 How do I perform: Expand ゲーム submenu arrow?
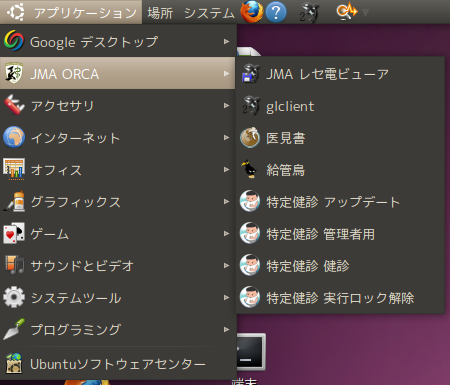pyautogui.click(x=227, y=233)
